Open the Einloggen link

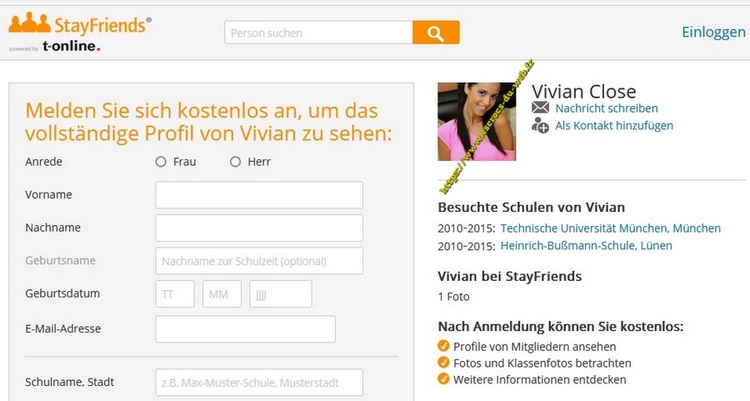tap(713, 32)
